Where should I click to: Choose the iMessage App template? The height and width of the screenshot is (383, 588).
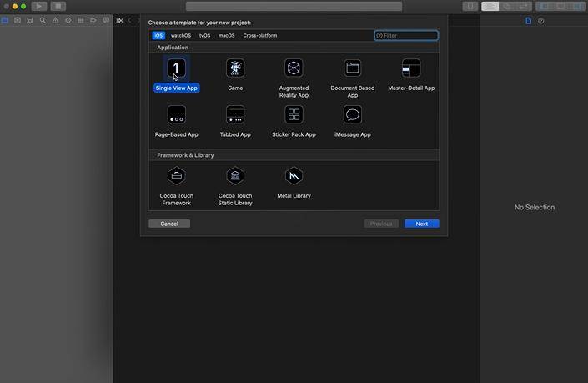(353, 115)
